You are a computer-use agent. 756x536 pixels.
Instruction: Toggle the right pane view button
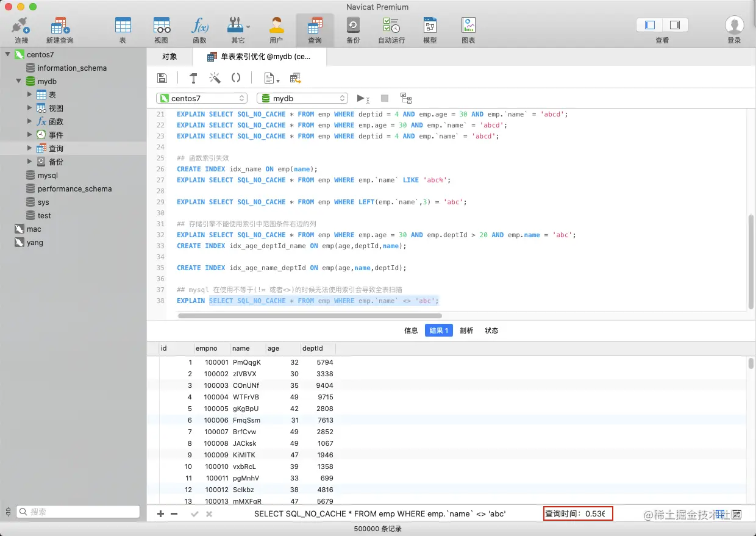(x=675, y=25)
